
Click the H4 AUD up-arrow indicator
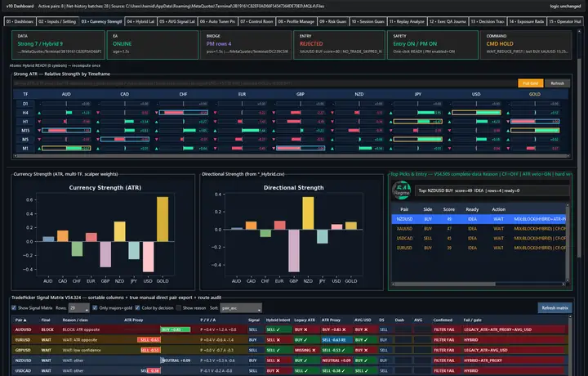(x=39, y=113)
